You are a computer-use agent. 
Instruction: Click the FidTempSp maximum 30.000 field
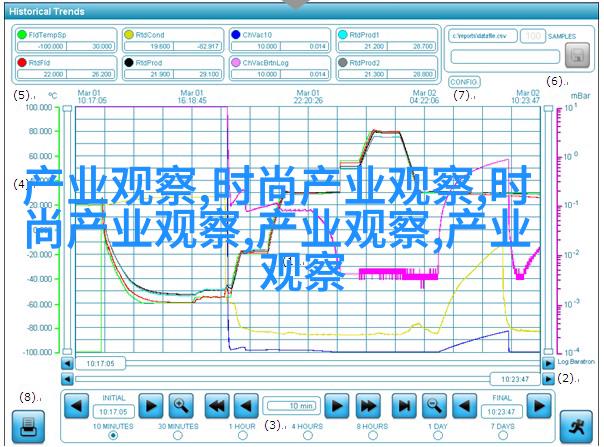(x=91, y=46)
